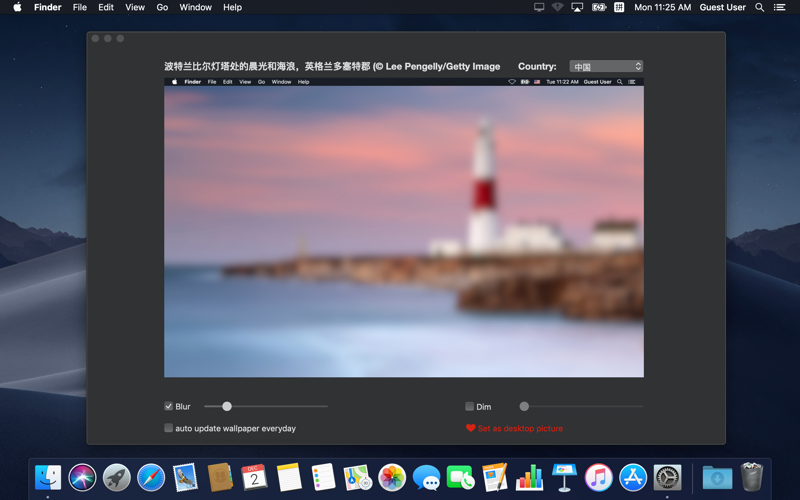800x500 pixels.
Task: Uncheck the Blur checkbox
Action: (x=168, y=406)
